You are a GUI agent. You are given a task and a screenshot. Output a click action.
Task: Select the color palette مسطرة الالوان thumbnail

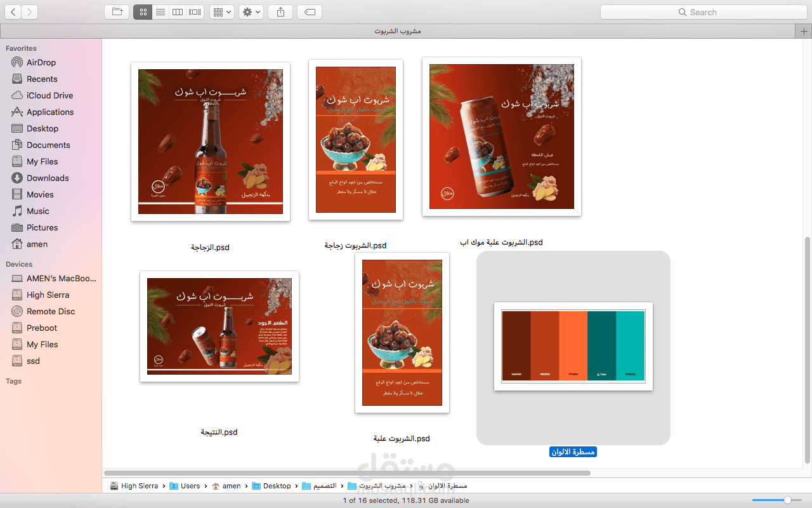coord(573,346)
